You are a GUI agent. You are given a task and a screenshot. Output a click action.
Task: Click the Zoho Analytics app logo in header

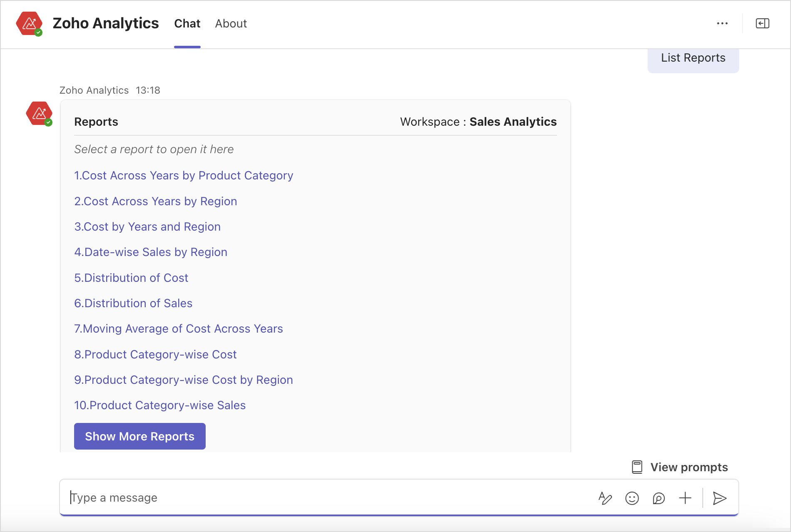[x=29, y=23]
